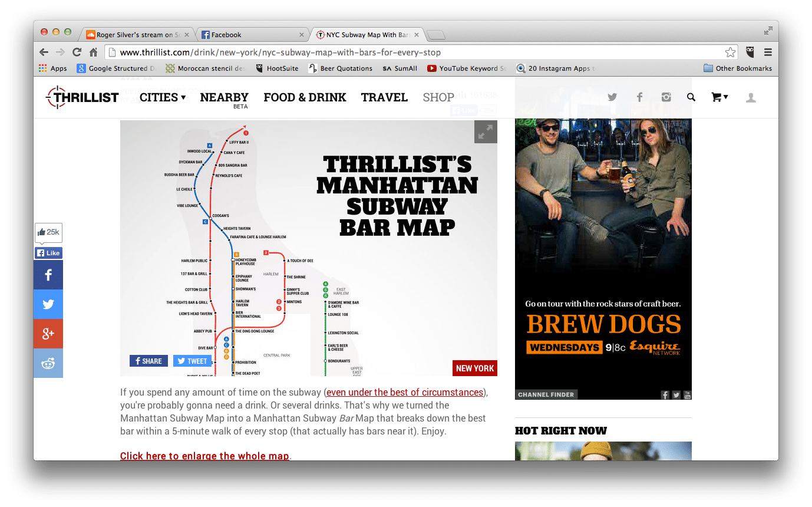
Task: Click the Manhattan subway bar map image
Action: tap(309, 248)
